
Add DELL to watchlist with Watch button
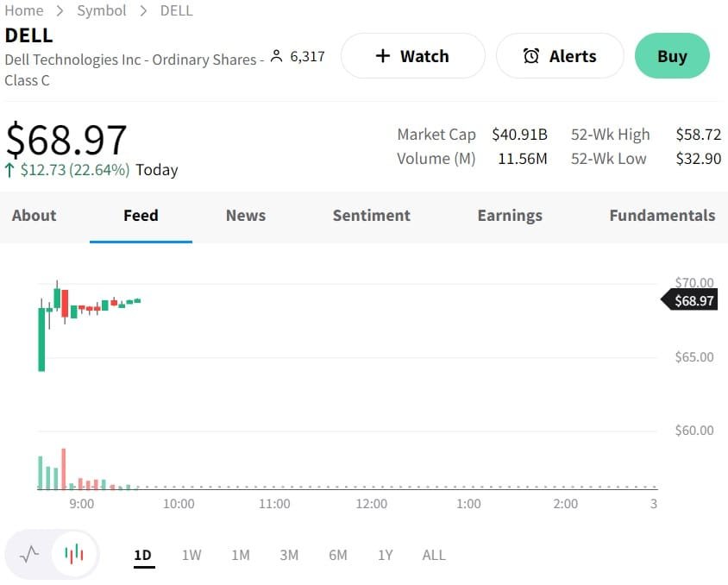tap(412, 56)
